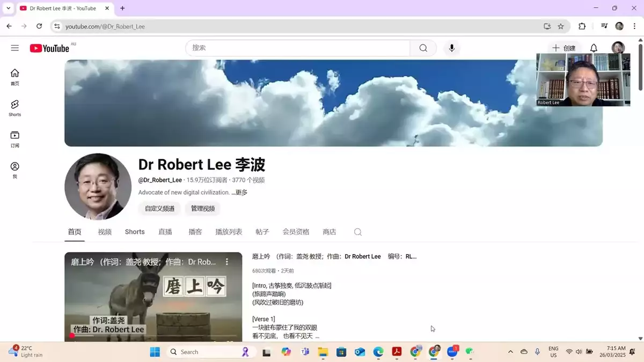Screen dimensions: 644x362
Task: Click the 磨上吟 video thumbnail
Action: (x=153, y=297)
